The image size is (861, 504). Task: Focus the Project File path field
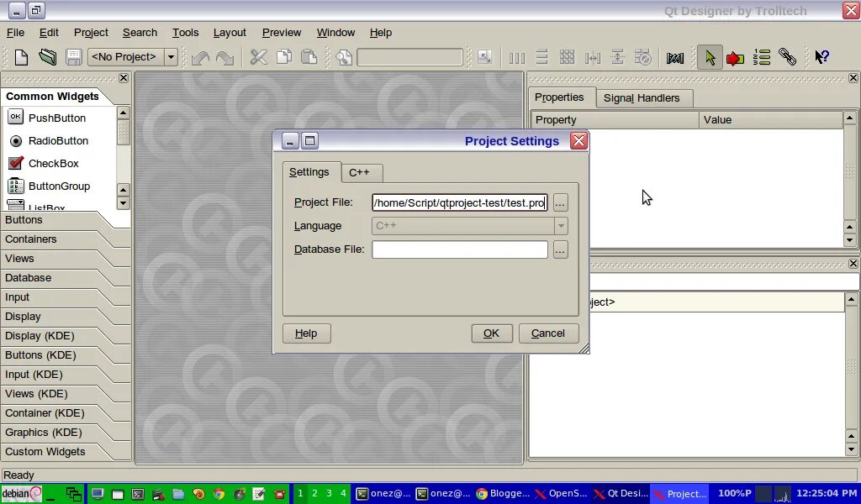click(460, 203)
